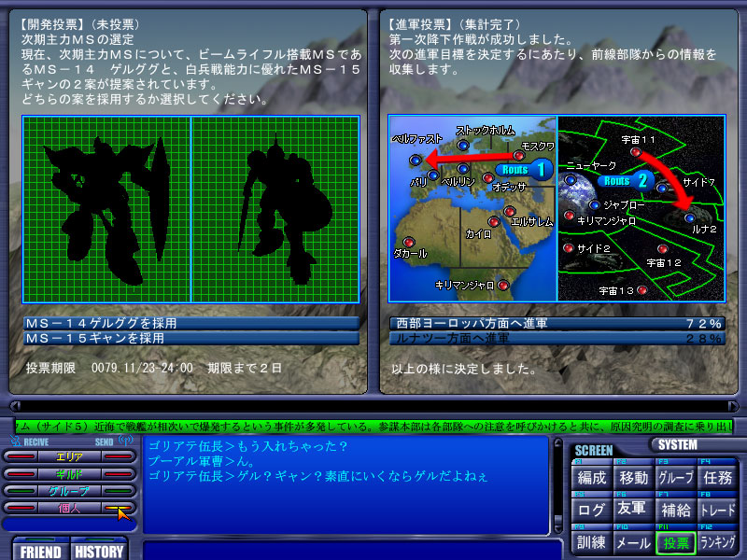The width and height of the screenshot is (747, 560).
Task: Select the オデッサ map marker
Action: coord(487,178)
